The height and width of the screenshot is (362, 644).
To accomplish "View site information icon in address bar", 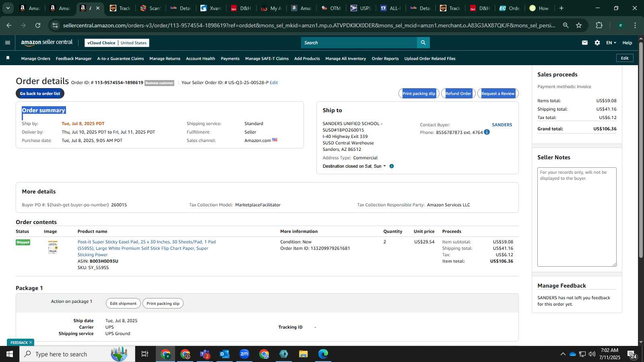I will (x=55, y=25).
